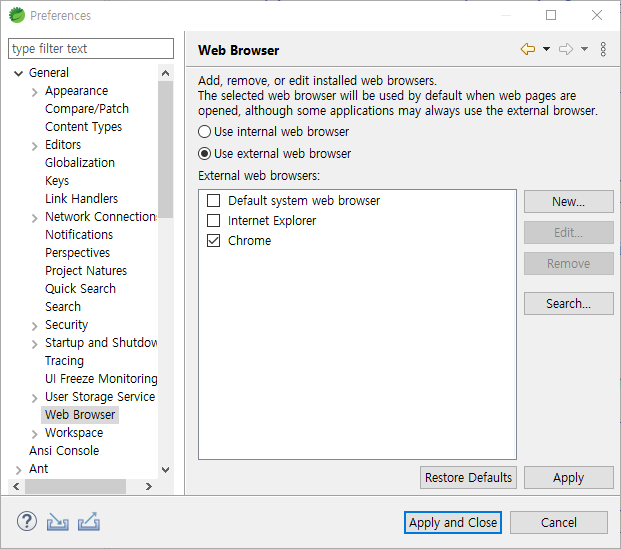Screen dimensions: 621x549
Task: Select Globalization preference page
Action: click(x=80, y=162)
